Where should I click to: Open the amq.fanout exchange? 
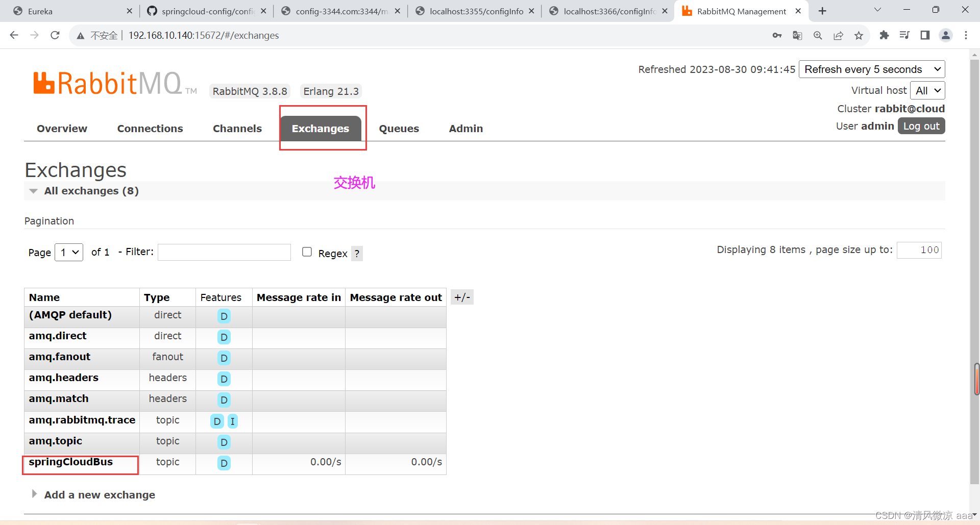pyautogui.click(x=60, y=357)
